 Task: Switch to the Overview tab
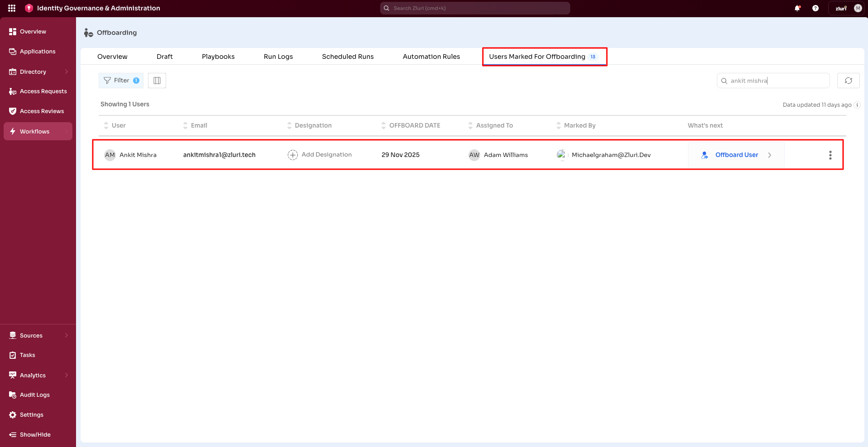click(112, 57)
